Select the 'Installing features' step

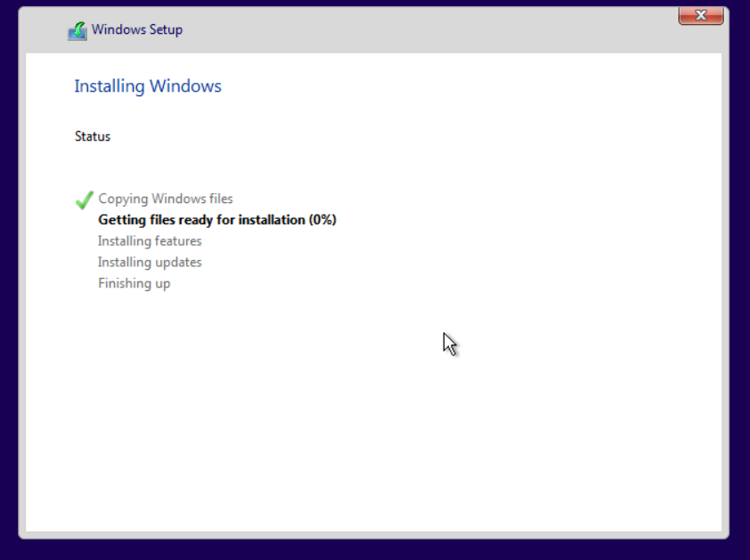click(150, 241)
